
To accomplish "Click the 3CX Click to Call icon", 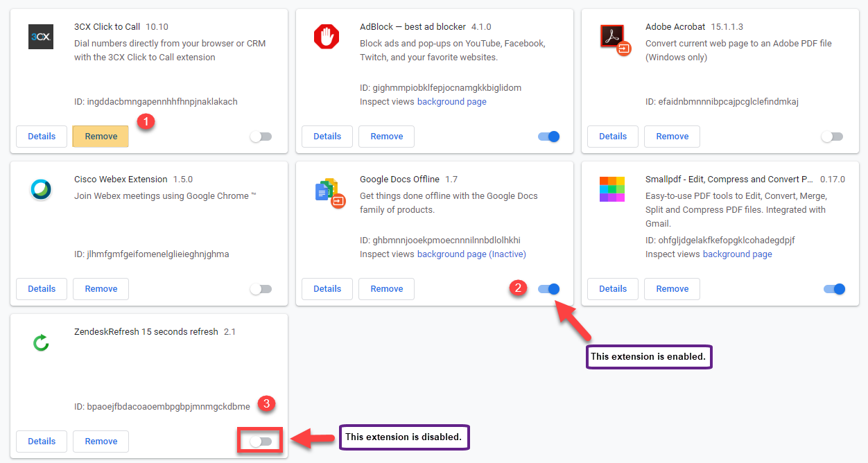I will pos(41,37).
